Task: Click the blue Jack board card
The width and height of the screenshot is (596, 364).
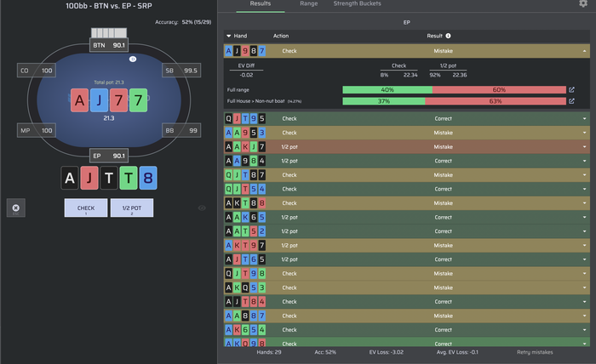Action: 100,100
